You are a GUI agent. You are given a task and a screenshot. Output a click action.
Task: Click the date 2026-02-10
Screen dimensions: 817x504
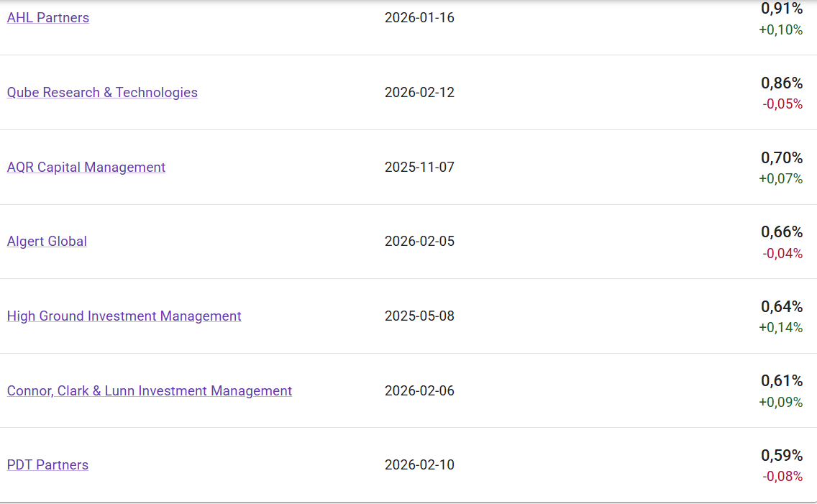(419, 465)
